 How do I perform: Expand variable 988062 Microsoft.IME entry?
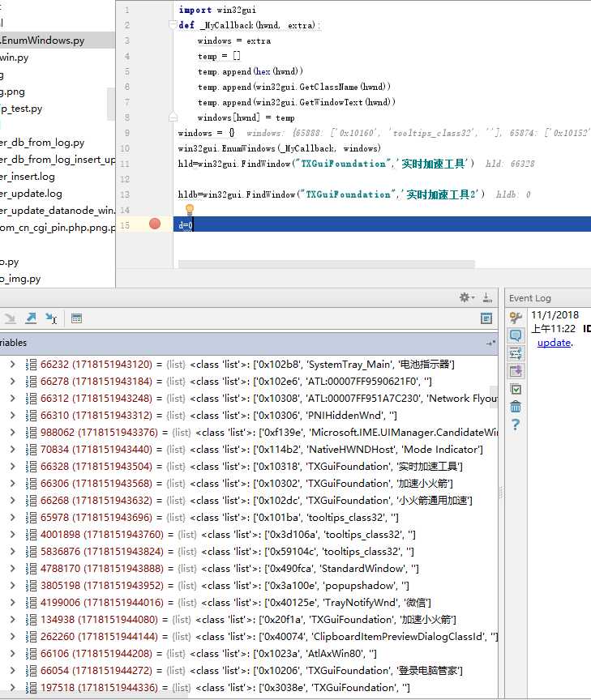(12, 433)
